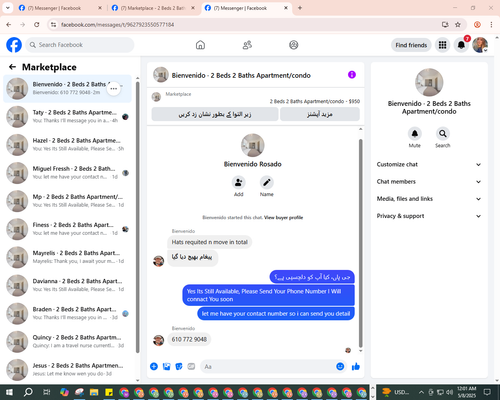
Task: Open Windows Start menu
Action: (9, 392)
